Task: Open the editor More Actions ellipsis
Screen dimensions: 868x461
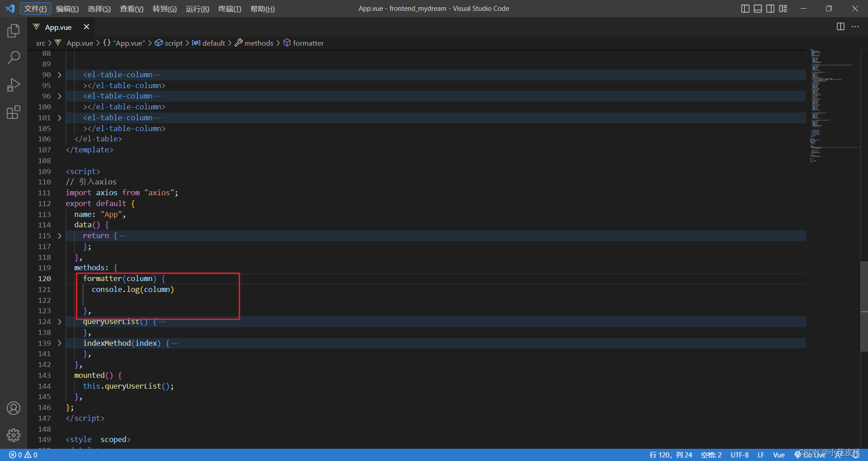Action: coord(855,27)
